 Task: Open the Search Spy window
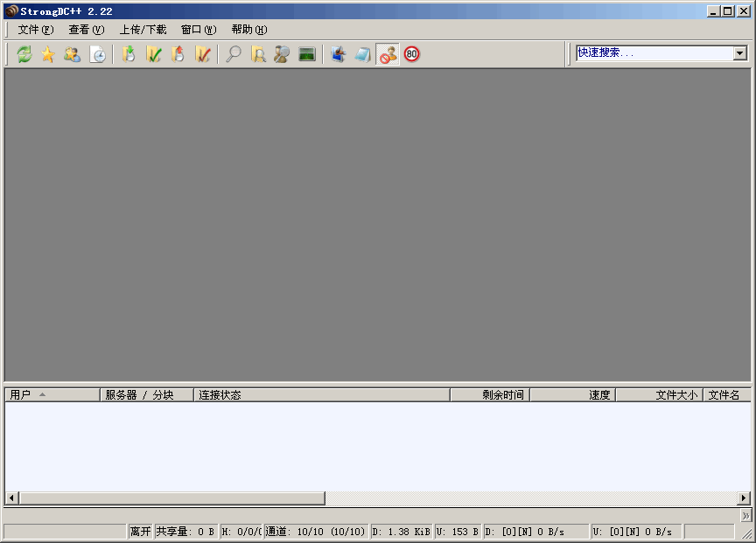pyautogui.click(x=281, y=53)
